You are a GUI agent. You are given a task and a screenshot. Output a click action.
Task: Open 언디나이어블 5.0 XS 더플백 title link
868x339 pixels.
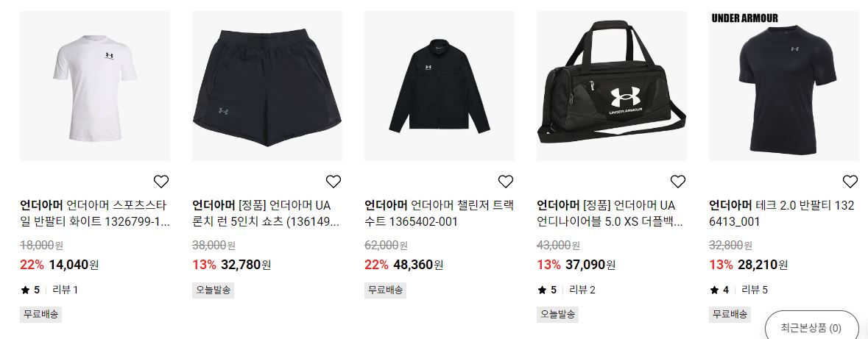(x=610, y=214)
